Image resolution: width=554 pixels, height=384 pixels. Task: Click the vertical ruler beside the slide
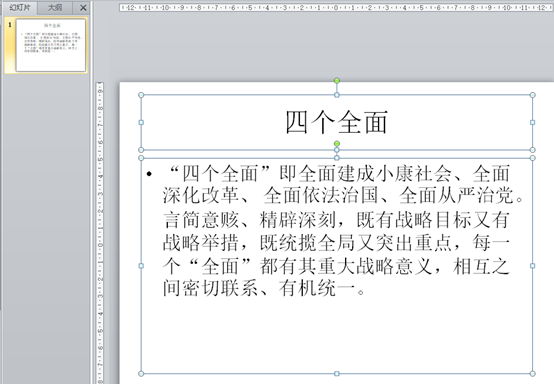[x=100, y=233]
